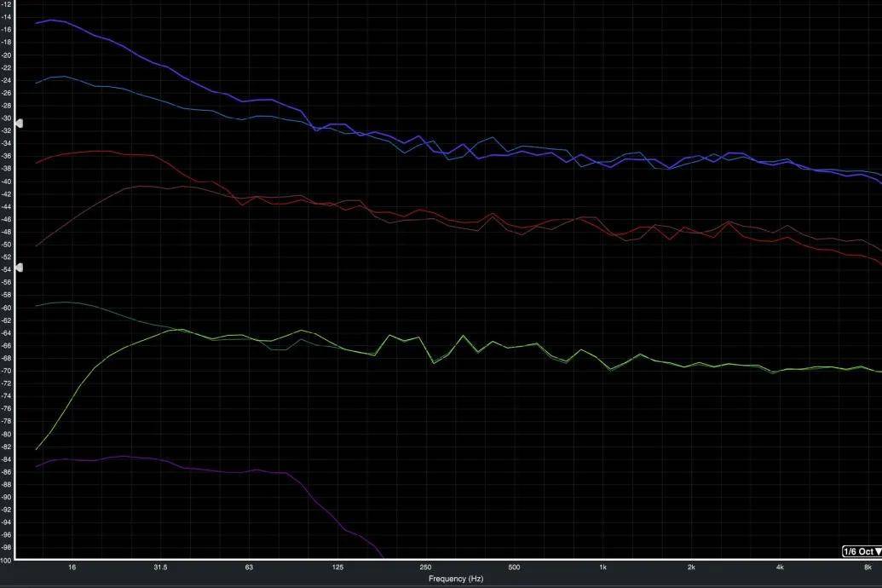Click the '250' frequency axis label
Screen dimensions: 882x588
coord(426,568)
